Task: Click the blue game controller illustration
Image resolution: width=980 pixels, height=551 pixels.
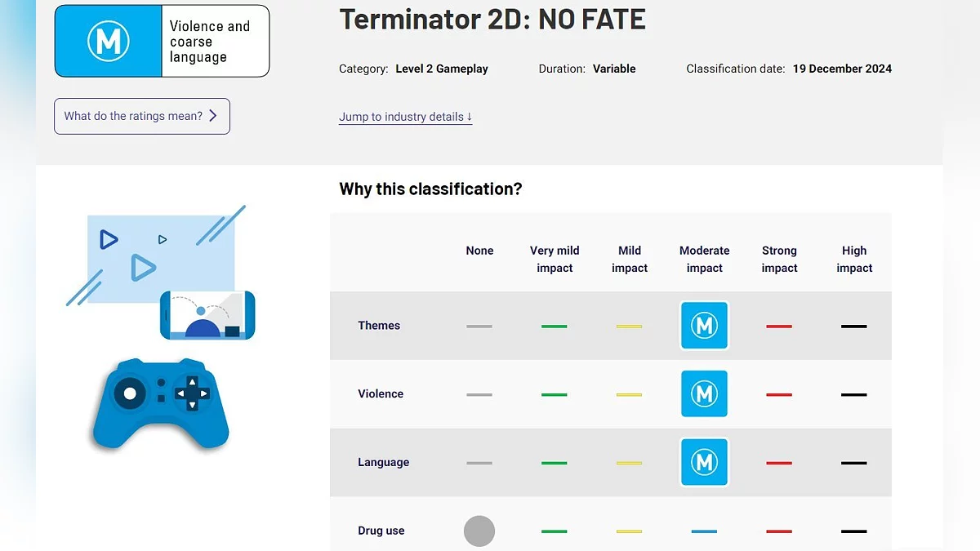Action: click(161, 404)
